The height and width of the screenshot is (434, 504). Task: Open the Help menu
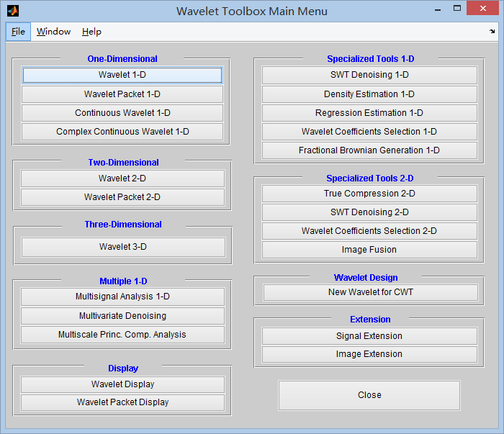tap(91, 32)
